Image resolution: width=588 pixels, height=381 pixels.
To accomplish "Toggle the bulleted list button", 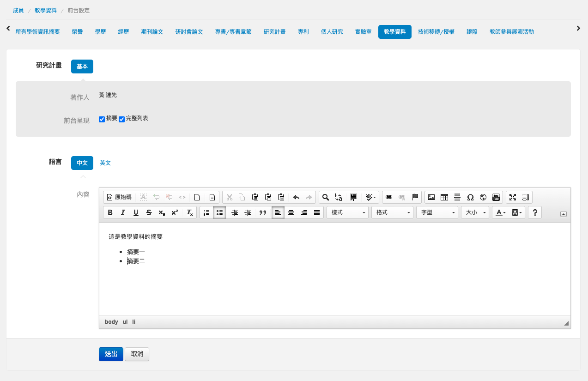I will [219, 212].
